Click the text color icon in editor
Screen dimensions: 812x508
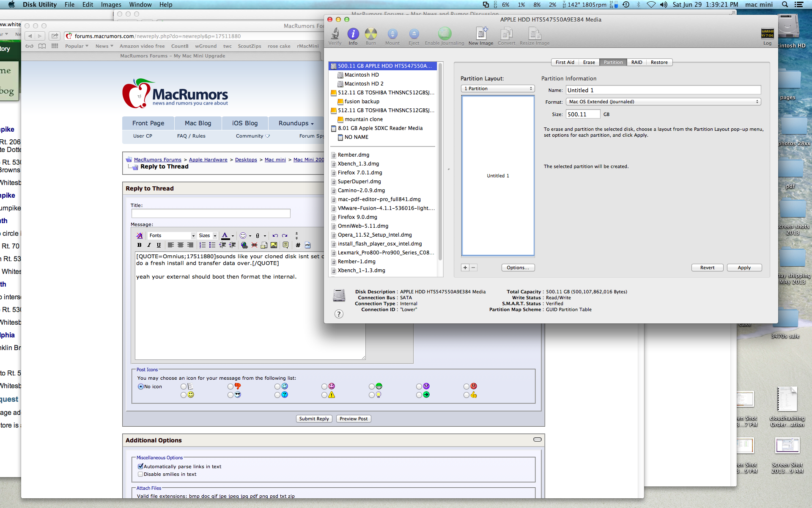point(225,235)
